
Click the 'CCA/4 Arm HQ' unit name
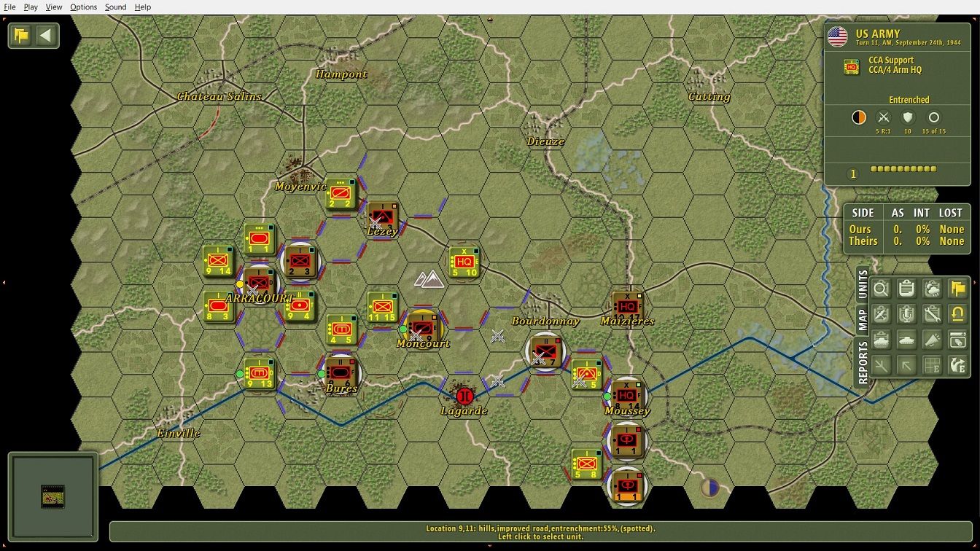click(895, 70)
